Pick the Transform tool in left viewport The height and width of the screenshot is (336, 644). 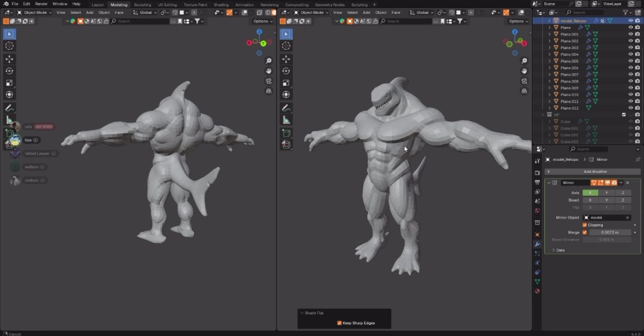(x=9, y=95)
